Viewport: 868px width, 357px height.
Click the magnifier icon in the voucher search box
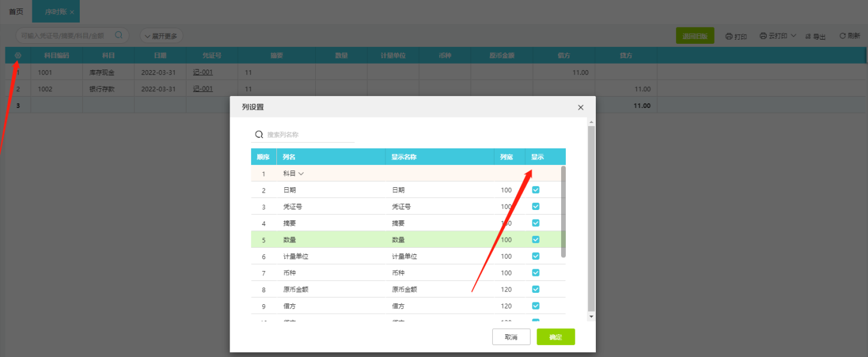click(x=119, y=35)
